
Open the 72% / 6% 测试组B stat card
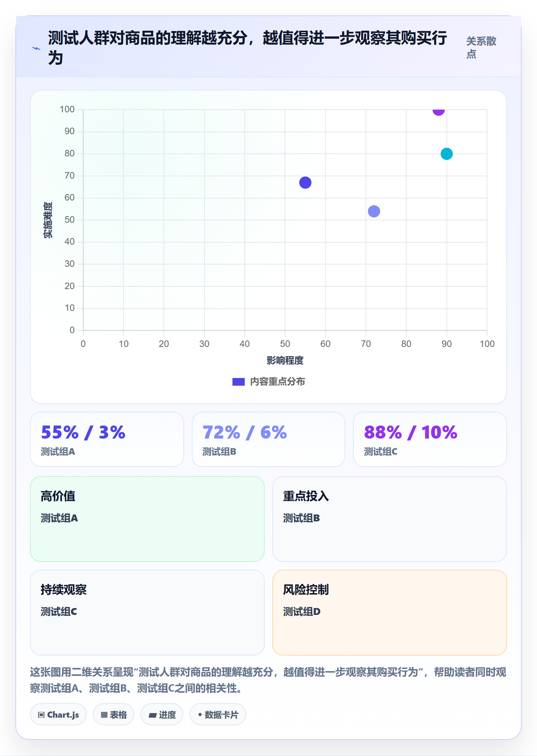pyautogui.click(x=268, y=439)
